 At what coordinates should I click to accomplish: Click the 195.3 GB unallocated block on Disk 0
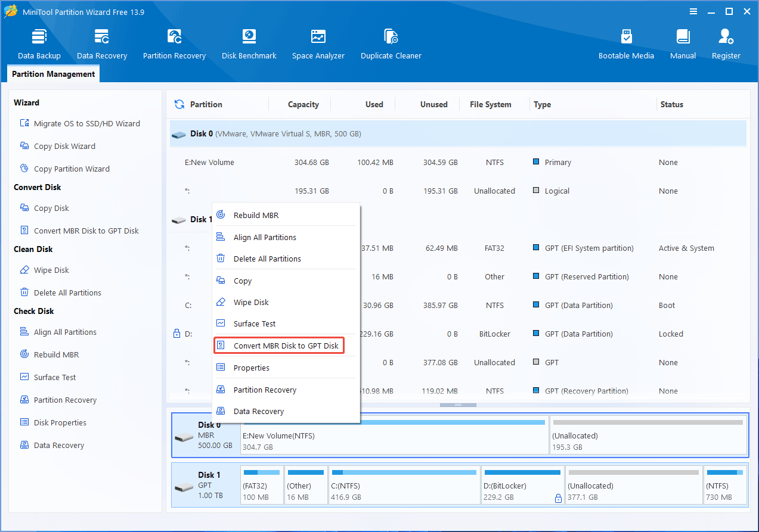[648, 436]
